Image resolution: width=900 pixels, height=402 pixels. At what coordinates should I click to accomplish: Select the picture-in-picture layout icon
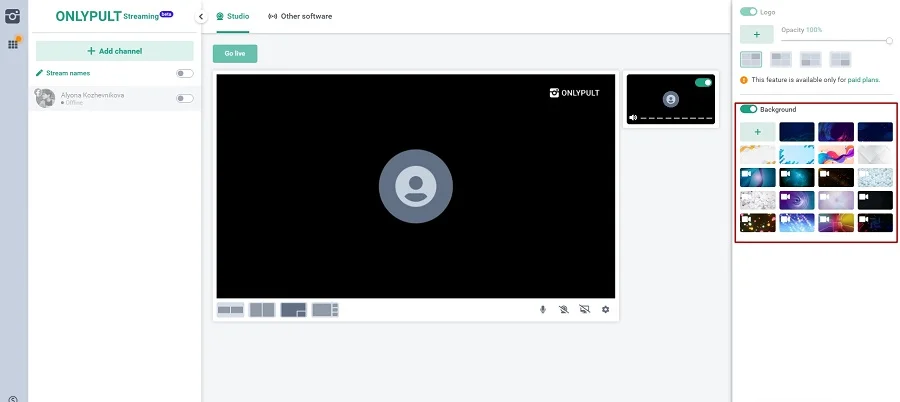click(293, 310)
